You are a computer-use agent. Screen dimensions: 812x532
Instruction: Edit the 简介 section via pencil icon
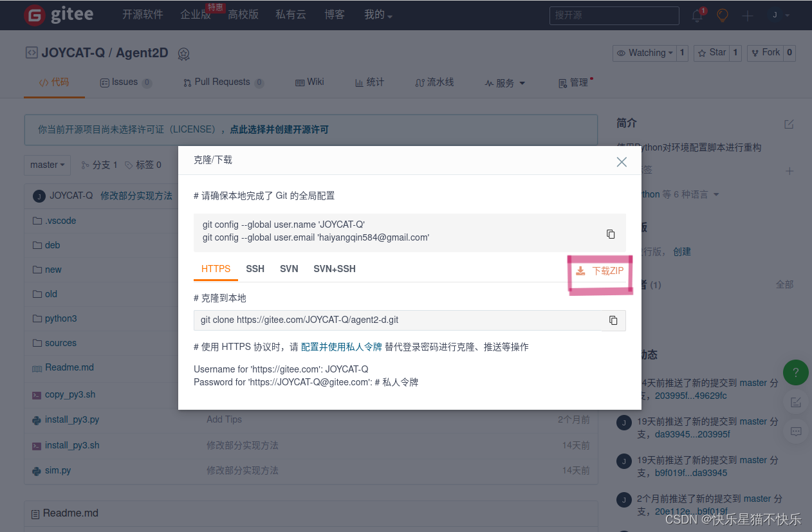click(789, 124)
